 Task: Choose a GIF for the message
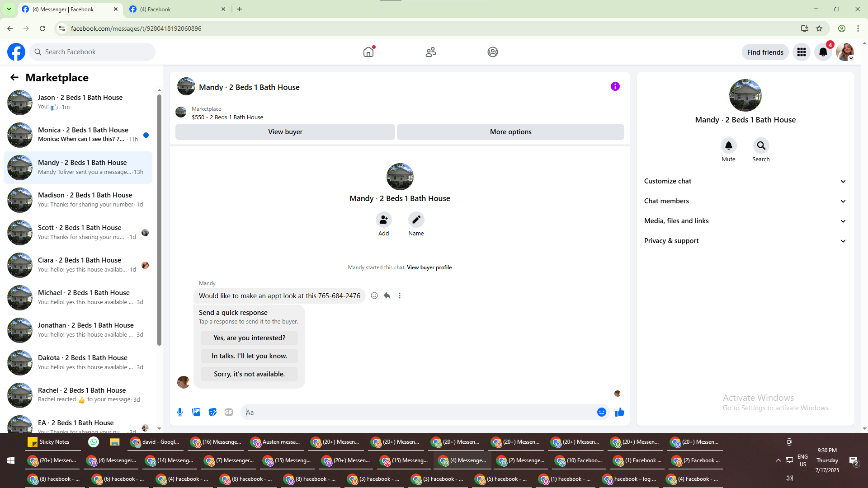pyautogui.click(x=229, y=412)
